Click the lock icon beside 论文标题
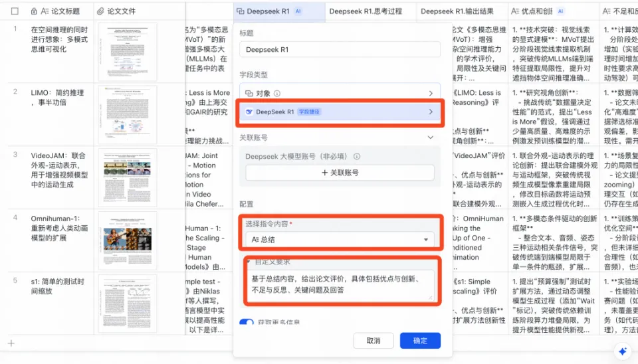The height and width of the screenshot is (364, 638). point(34,11)
